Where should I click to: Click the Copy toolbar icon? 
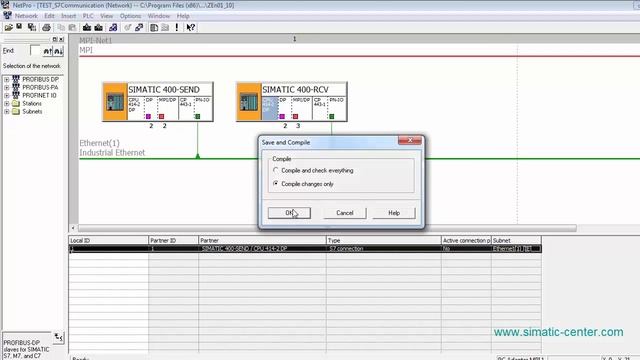(61, 27)
